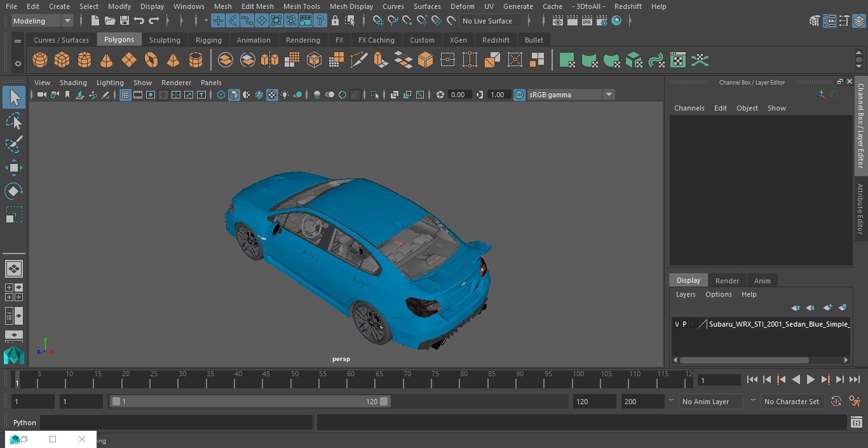Create a polygon cube from the shelf
The image size is (868, 448).
coord(62,60)
